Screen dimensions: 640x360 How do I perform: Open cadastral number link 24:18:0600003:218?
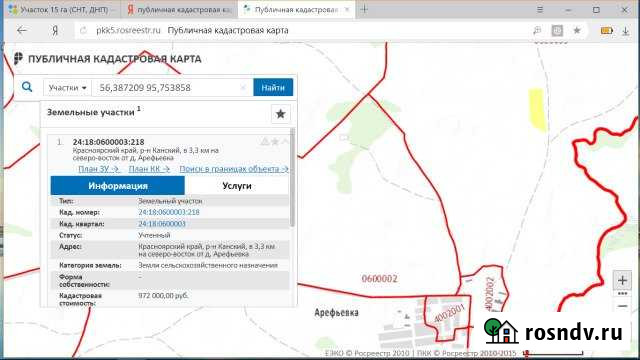(169, 212)
